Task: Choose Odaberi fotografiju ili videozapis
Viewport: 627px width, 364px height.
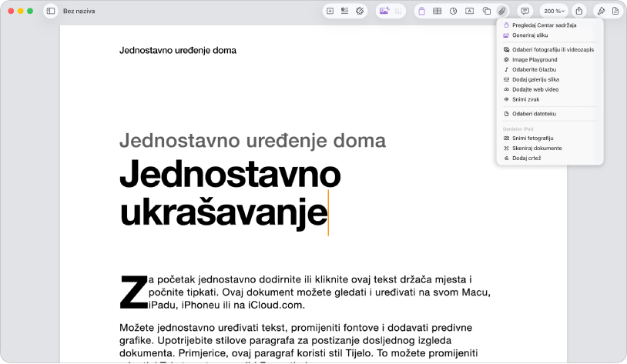Action: [550, 49]
